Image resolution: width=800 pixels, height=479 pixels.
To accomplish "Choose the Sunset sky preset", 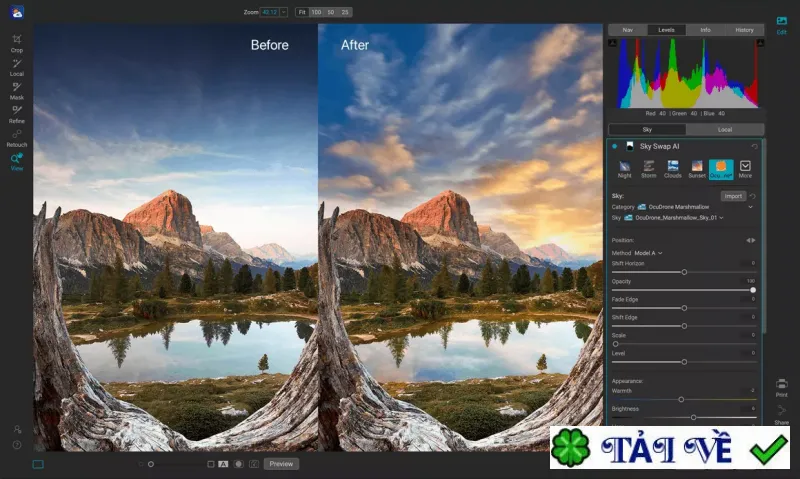I will pyautogui.click(x=696, y=169).
